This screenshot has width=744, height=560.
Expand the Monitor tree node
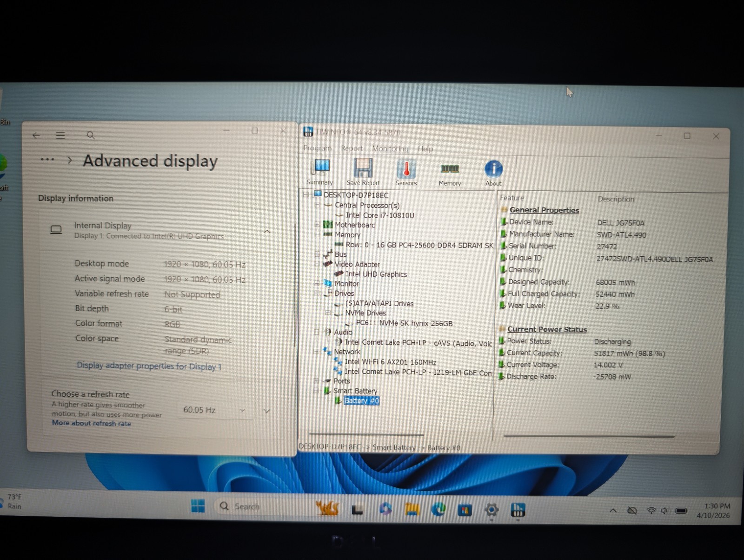[317, 283]
